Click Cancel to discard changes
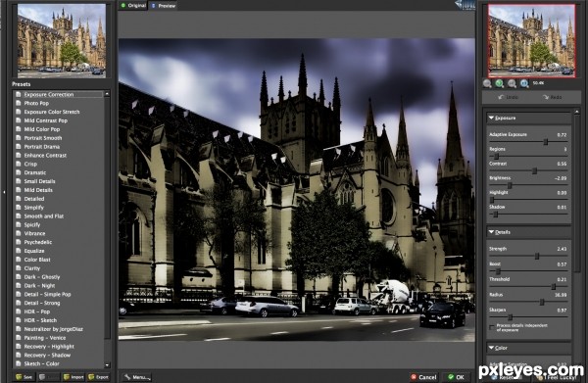This screenshot has height=383, width=588. [x=423, y=377]
